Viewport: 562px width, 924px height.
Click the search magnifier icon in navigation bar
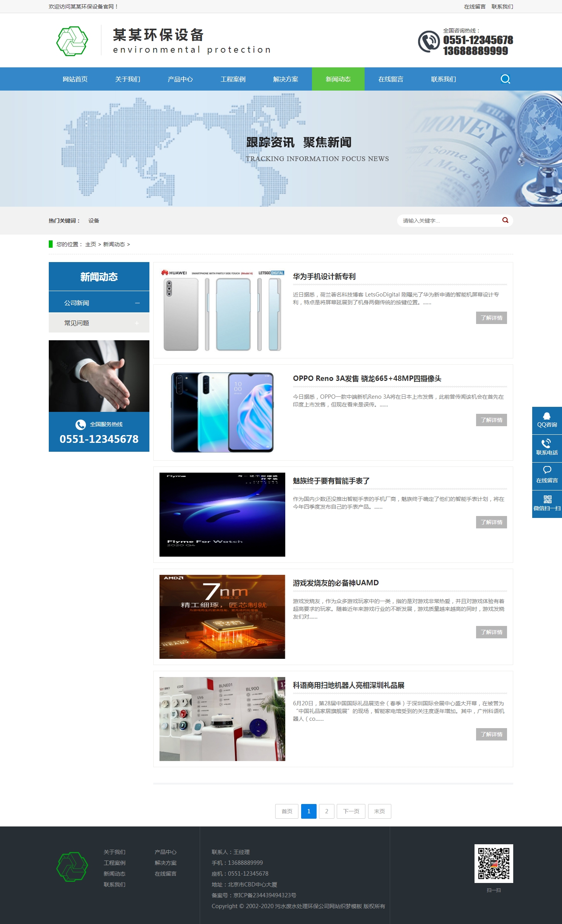tap(505, 79)
